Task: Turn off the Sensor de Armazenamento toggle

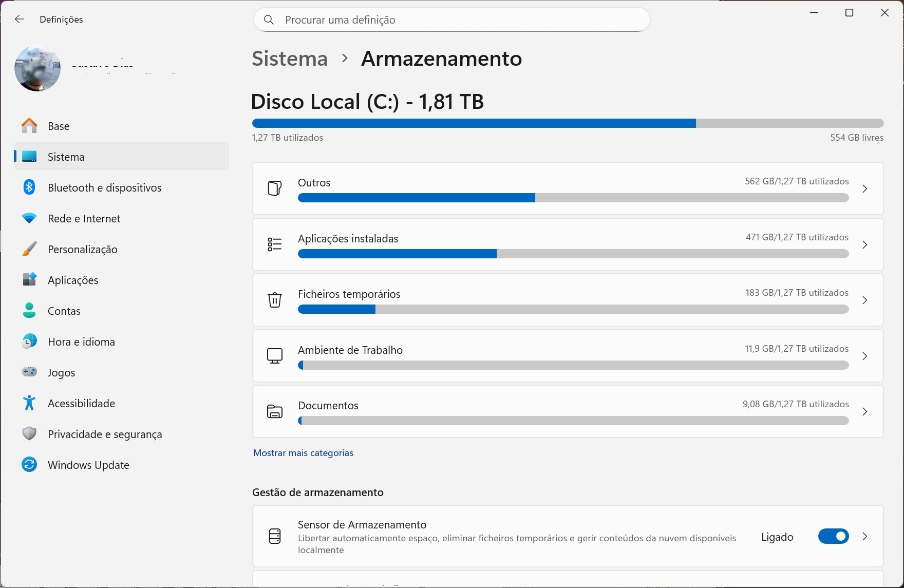Action: pyautogui.click(x=833, y=536)
